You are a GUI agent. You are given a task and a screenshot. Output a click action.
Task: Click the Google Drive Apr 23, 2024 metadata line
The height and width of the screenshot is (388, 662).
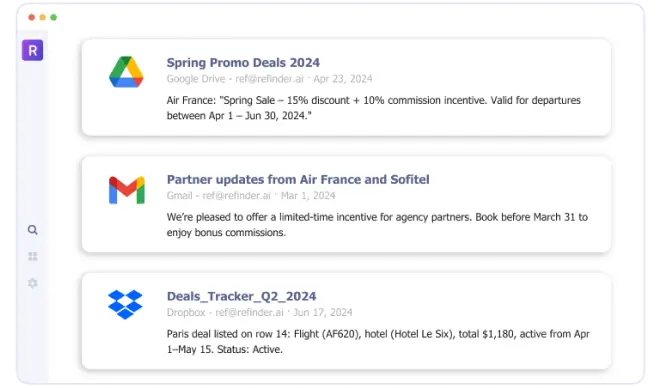tap(269, 79)
